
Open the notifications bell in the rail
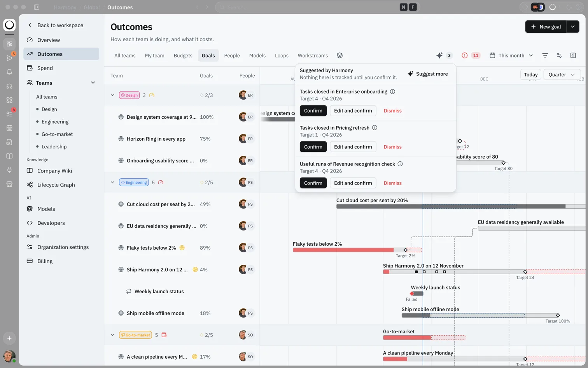(x=9, y=72)
